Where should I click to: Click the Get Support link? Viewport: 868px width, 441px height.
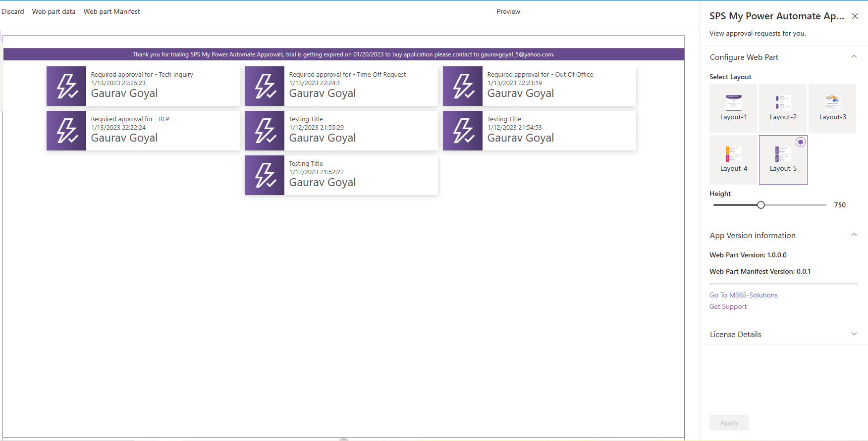(x=728, y=306)
